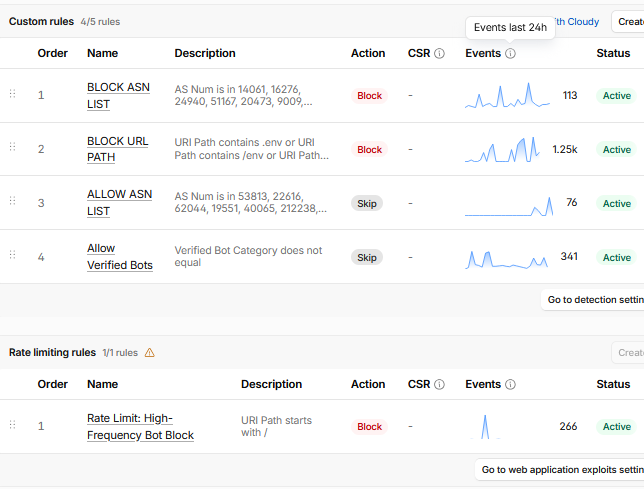
Task: Click Description column header in Custom rules
Action: tap(205, 53)
